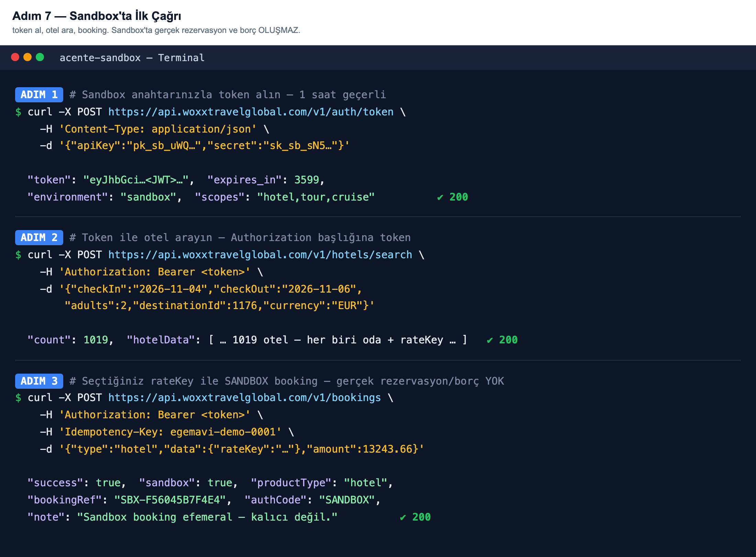This screenshot has width=756, height=557.
Task: Click the comment 'Sandbox anahtarınızla token alın'
Action: [228, 95]
